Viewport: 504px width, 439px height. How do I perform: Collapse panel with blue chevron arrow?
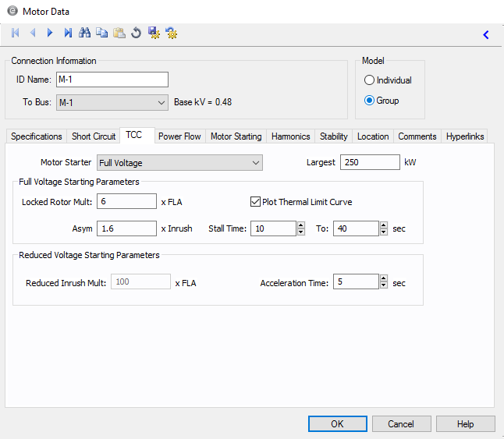point(486,34)
